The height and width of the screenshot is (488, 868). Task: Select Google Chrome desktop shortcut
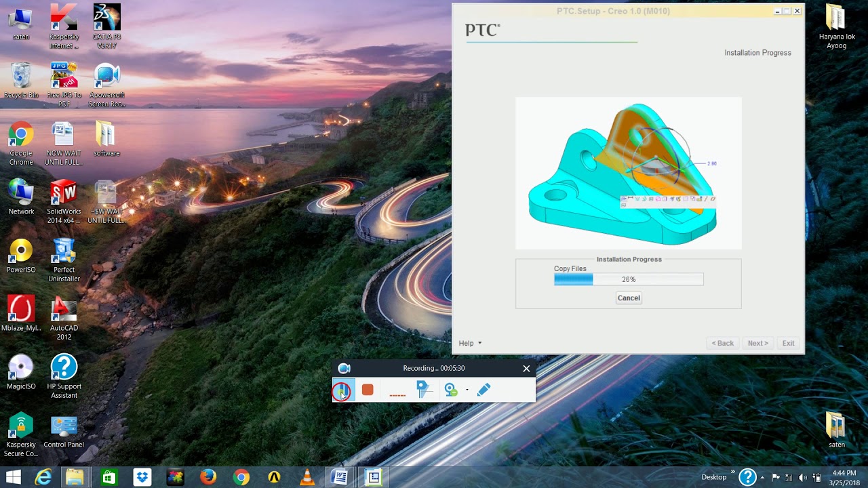coord(21,144)
